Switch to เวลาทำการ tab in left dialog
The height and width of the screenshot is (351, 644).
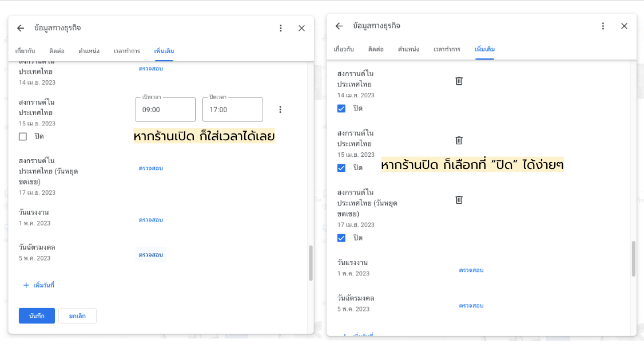(x=126, y=51)
